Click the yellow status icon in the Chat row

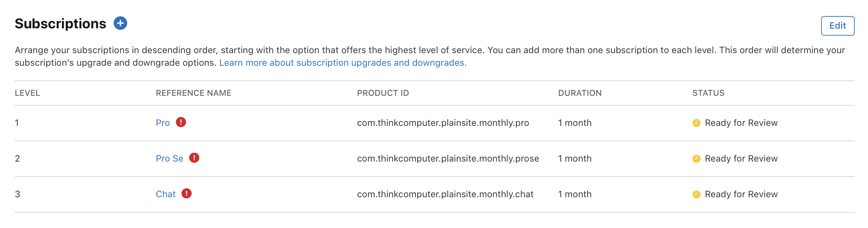tap(696, 194)
